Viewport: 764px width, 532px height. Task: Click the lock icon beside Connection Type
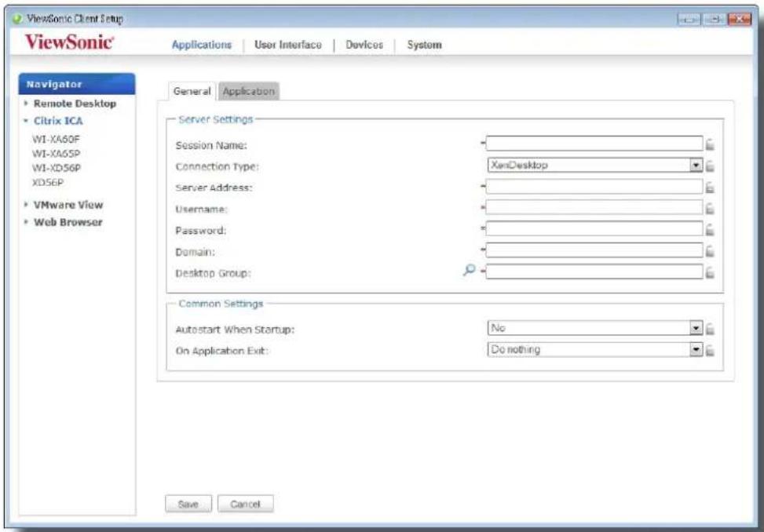click(x=710, y=166)
